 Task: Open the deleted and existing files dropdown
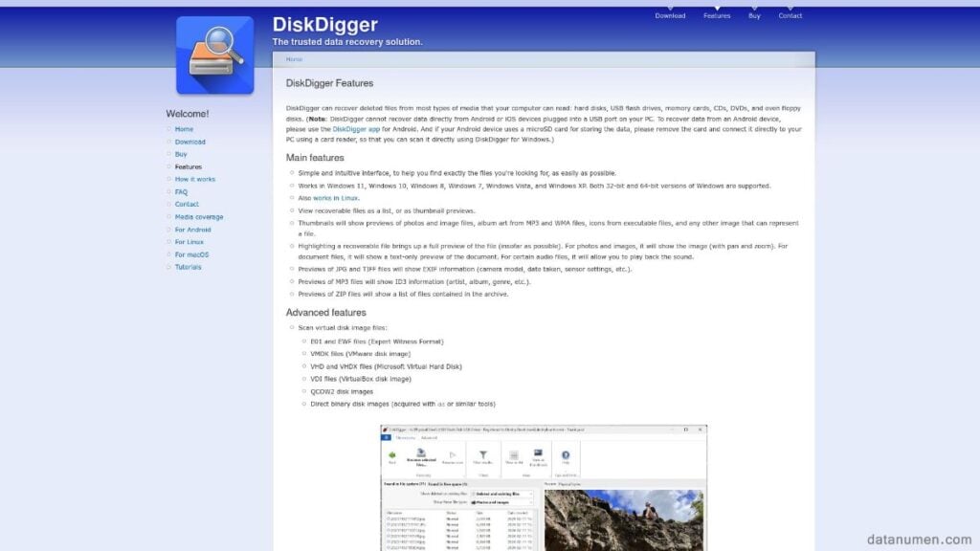pos(504,495)
